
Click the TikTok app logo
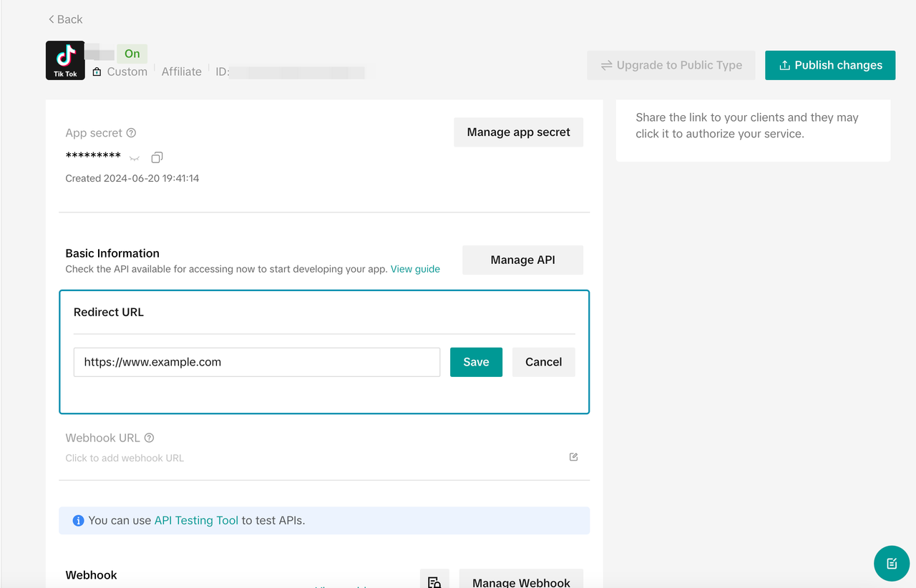tap(65, 60)
